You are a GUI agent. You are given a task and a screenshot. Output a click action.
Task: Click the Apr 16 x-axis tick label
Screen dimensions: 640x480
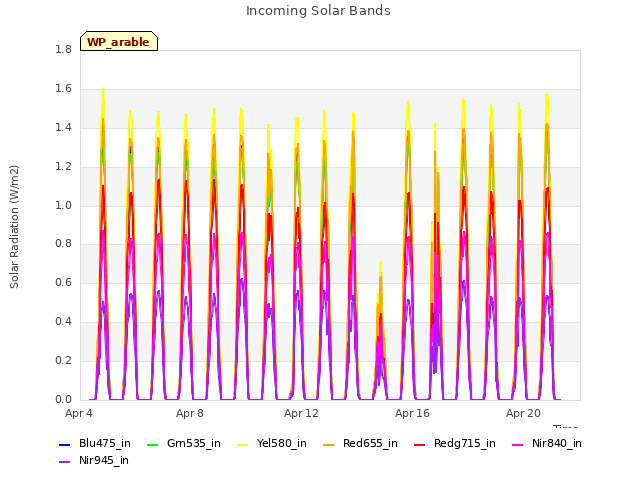tap(412, 413)
